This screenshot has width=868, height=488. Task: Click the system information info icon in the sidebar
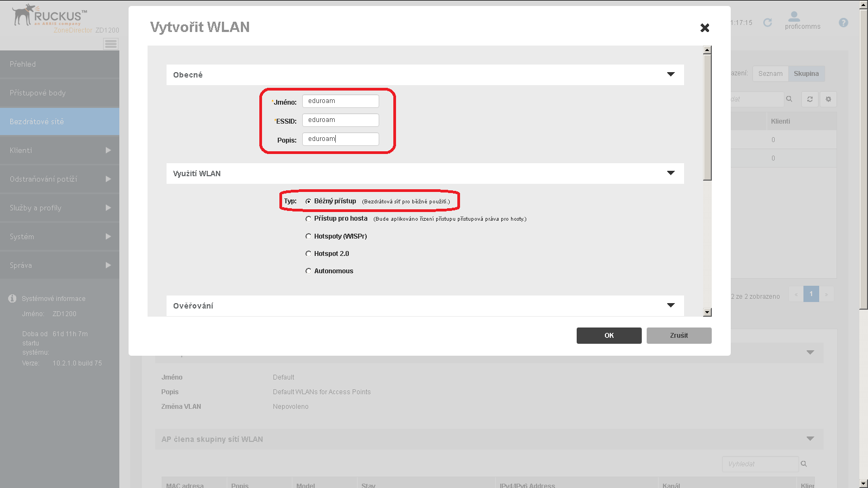11,298
